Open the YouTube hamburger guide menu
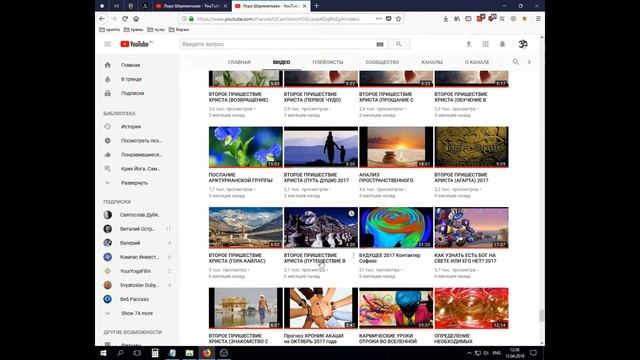This screenshot has width=640, height=360. (x=107, y=44)
